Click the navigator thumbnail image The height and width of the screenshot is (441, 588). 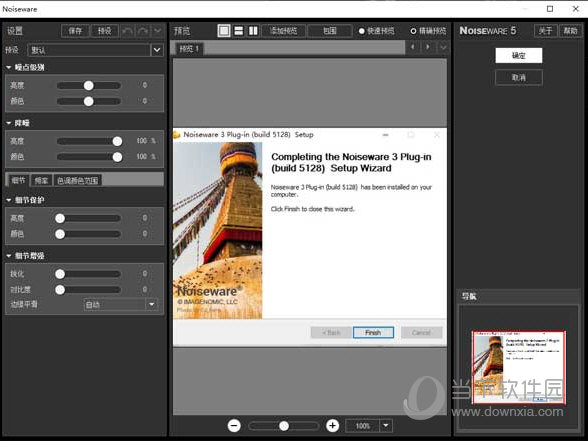(519, 367)
